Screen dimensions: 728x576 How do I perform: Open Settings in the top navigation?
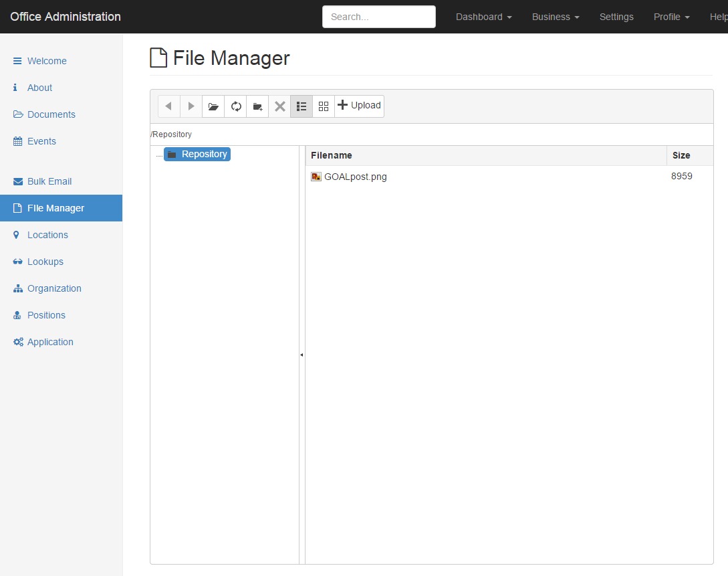pos(616,17)
